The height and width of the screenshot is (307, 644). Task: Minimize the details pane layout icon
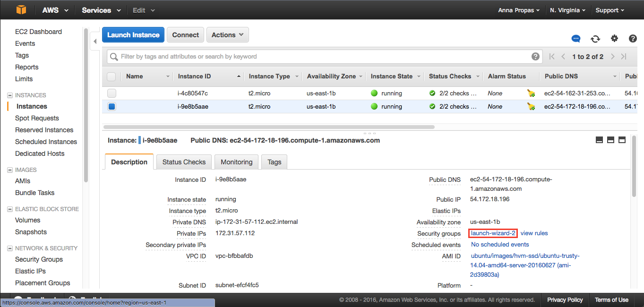599,140
